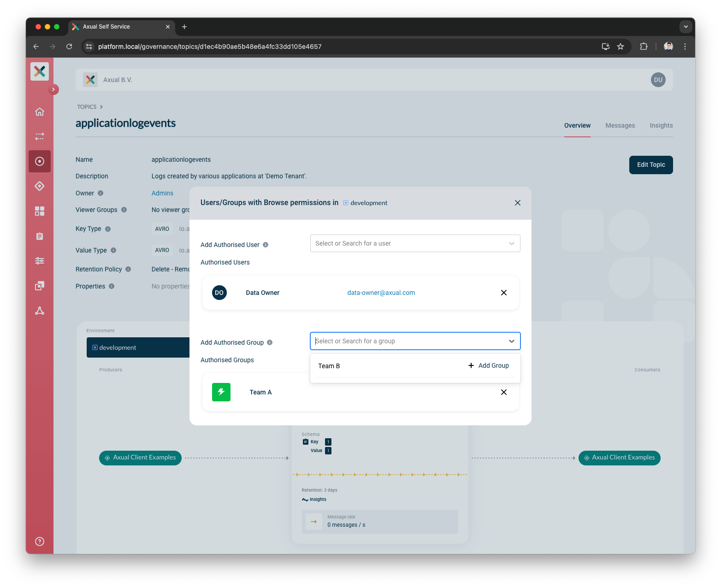This screenshot has width=721, height=588.
Task: Open the tab search dropdown arrow
Action: (x=686, y=27)
